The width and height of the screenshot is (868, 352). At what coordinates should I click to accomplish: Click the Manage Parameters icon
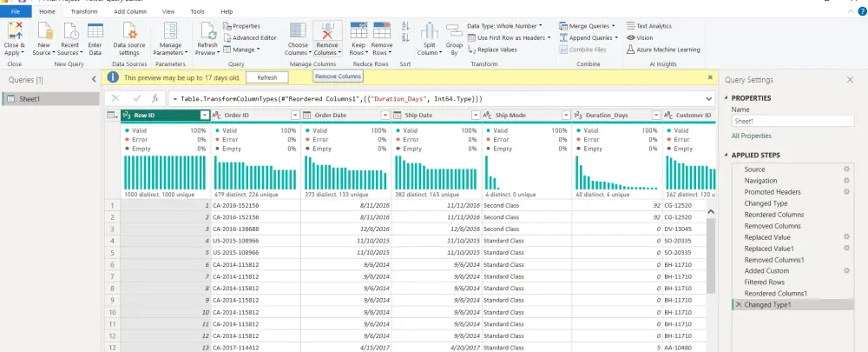[x=170, y=31]
